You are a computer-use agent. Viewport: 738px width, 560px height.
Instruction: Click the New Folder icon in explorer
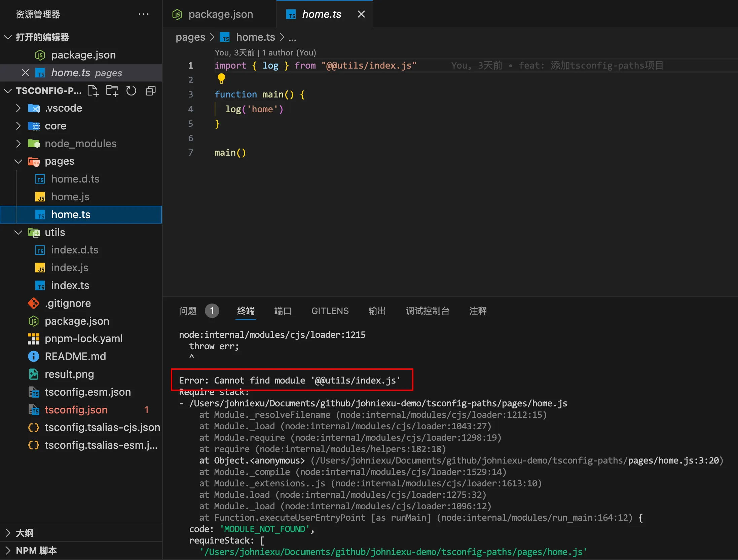point(112,91)
